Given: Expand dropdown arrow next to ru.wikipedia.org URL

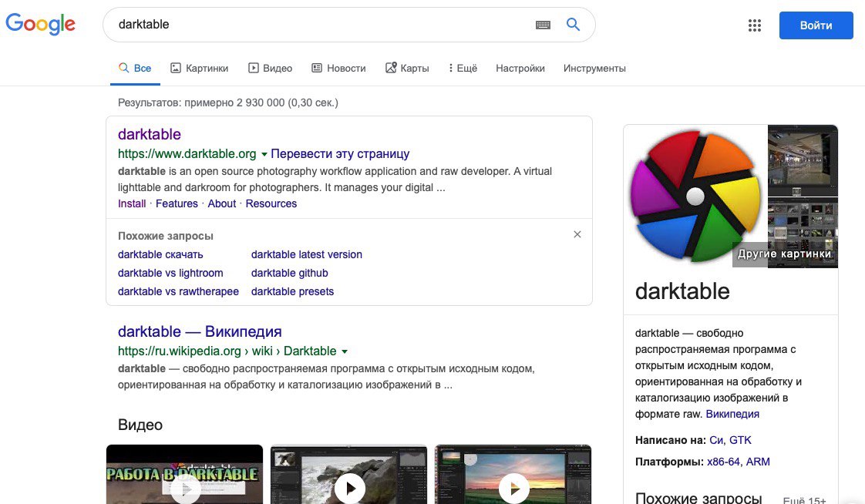Looking at the screenshot, I should pyautogui.click(x=345, y=352).
